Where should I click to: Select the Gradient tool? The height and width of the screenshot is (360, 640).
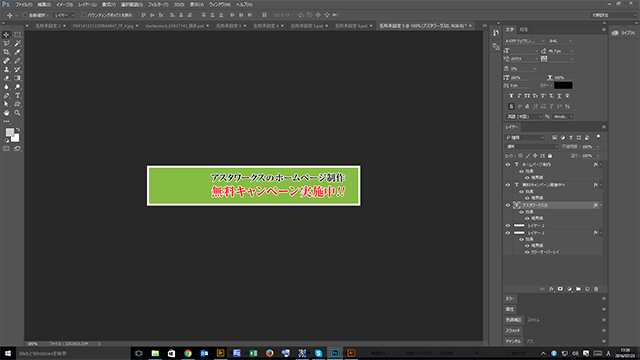pos(18,78)
